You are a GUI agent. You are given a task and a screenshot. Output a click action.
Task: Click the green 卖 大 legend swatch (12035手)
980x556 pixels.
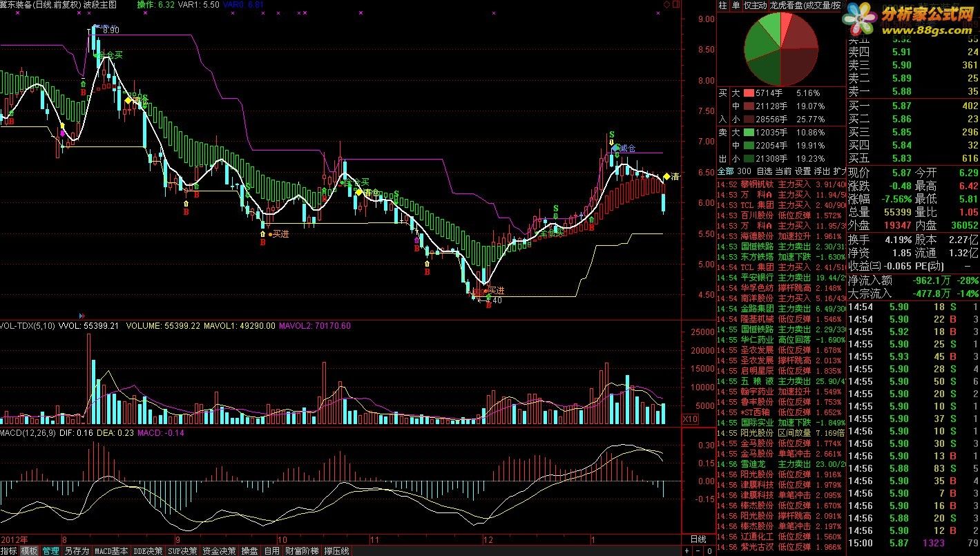pos(749,132)
